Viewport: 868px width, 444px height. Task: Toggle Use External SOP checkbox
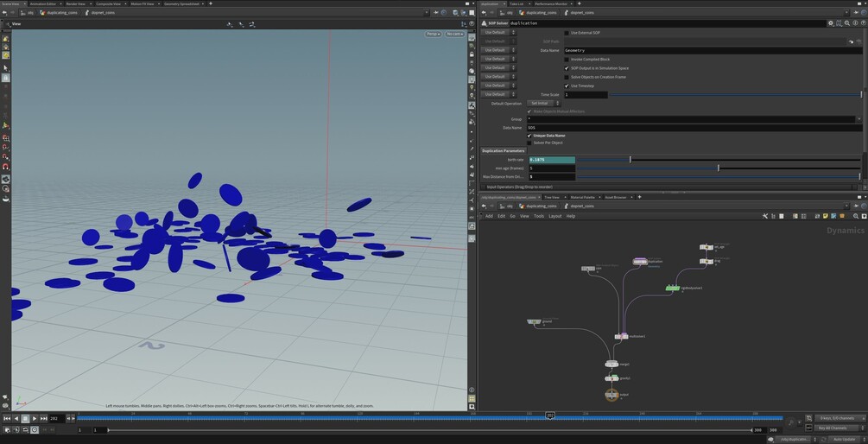(x=566, y=33)
